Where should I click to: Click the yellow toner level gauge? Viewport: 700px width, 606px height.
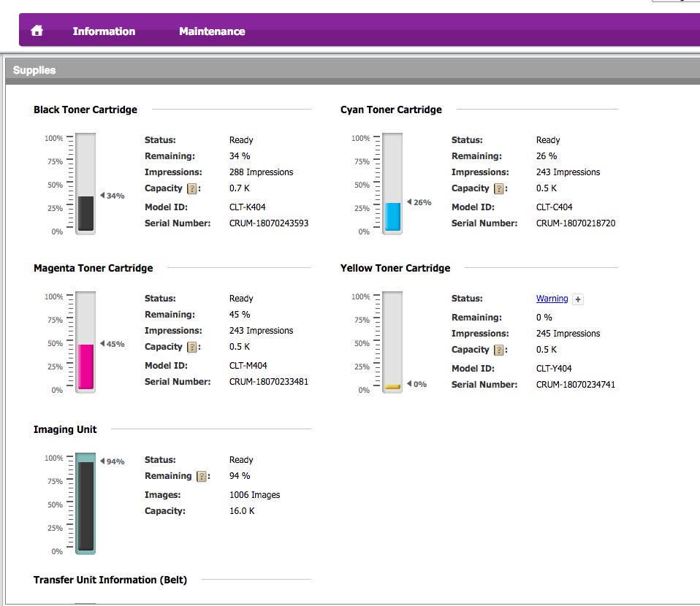point(392,342)
